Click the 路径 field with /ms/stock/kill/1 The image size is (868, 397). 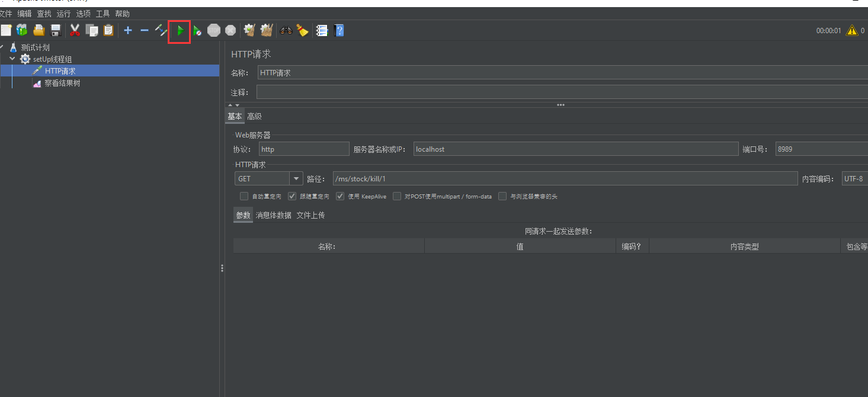click(565, 178)
